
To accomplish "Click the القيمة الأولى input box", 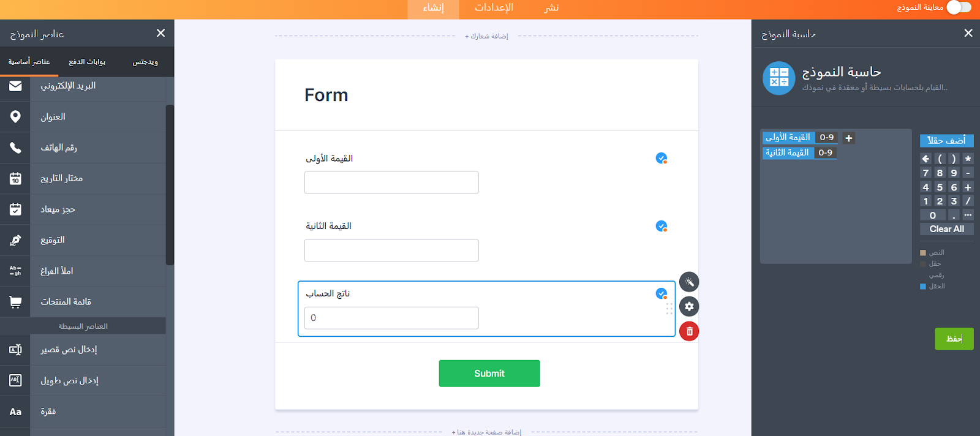I will pos(391,182).
